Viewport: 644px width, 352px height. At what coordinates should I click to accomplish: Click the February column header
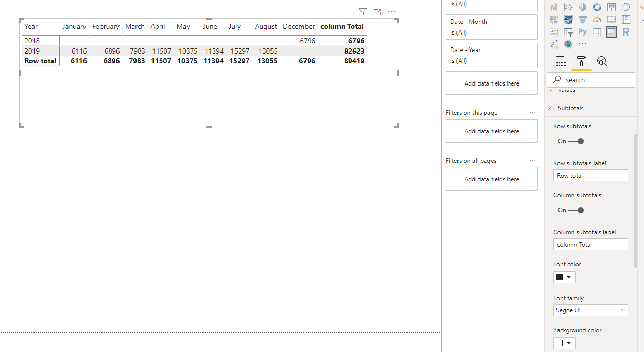point(106,26)
